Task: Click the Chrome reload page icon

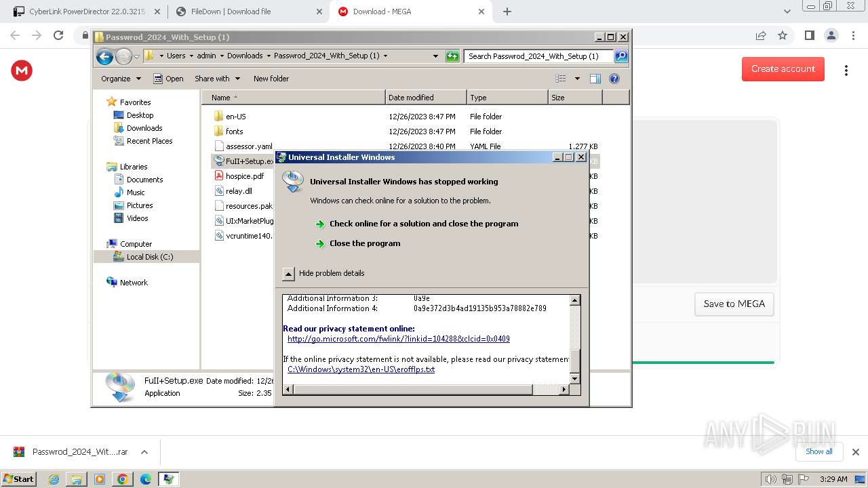Action: 58,35
